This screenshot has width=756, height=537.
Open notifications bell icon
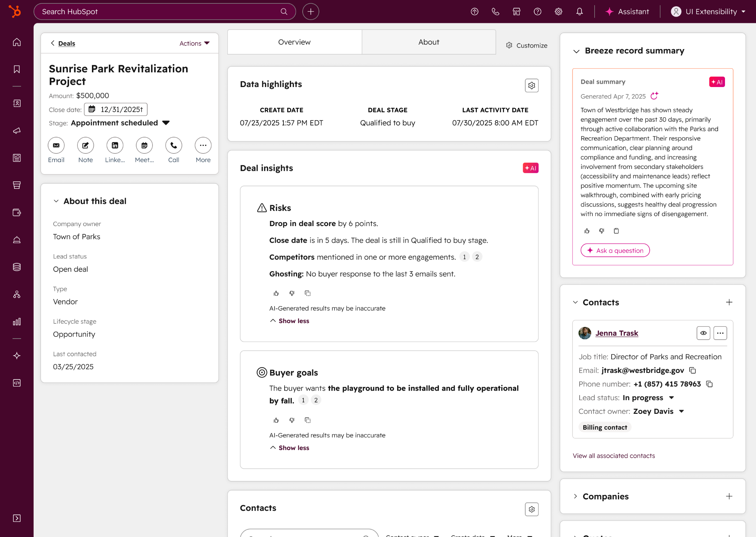pyautogui.click(x=580, y=11)
